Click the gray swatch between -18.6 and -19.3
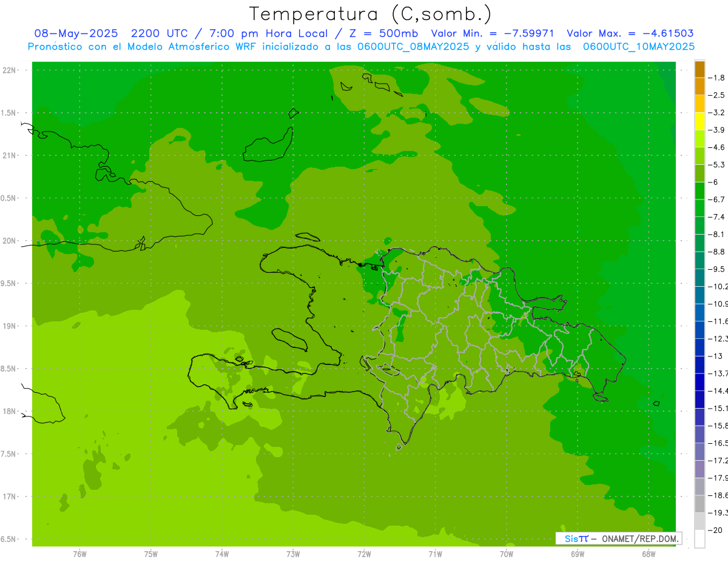This screenshot has width=728, height=562. [x=699, y=504]
